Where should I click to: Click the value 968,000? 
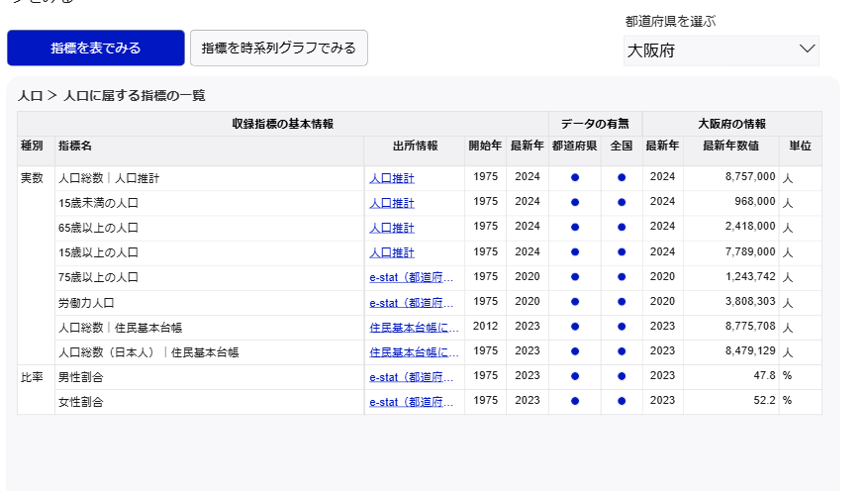click(755, 202)
